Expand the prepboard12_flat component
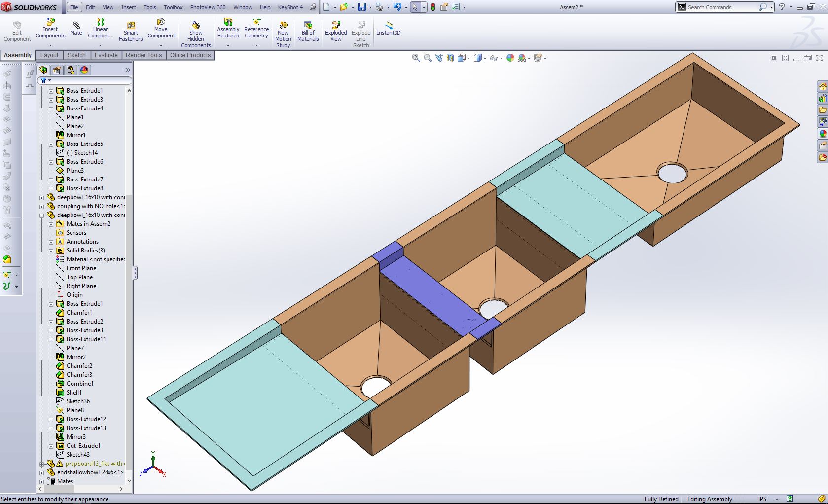Image resolution: width=828 pixels, height=504 pixels. (x=42, y=464)
